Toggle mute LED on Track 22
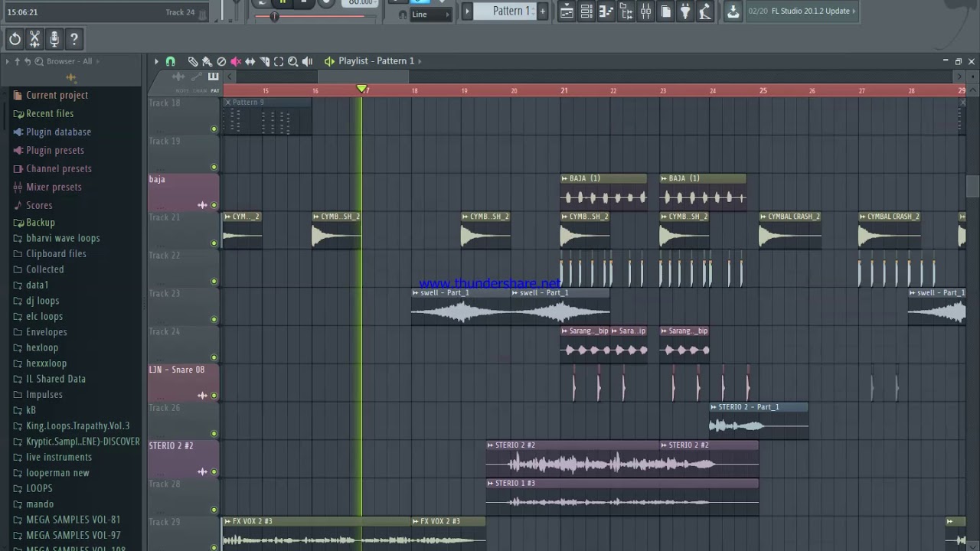 pos(214,282)
